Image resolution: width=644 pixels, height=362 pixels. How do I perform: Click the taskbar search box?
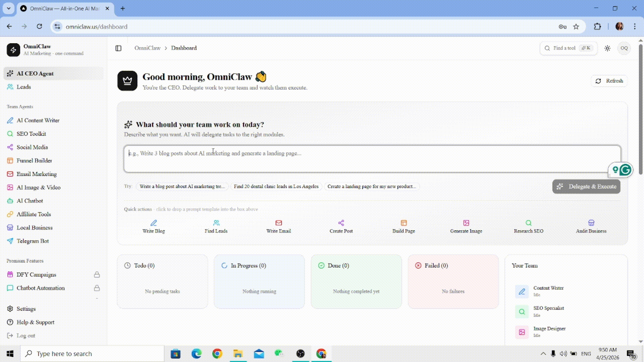pos(92,354)
